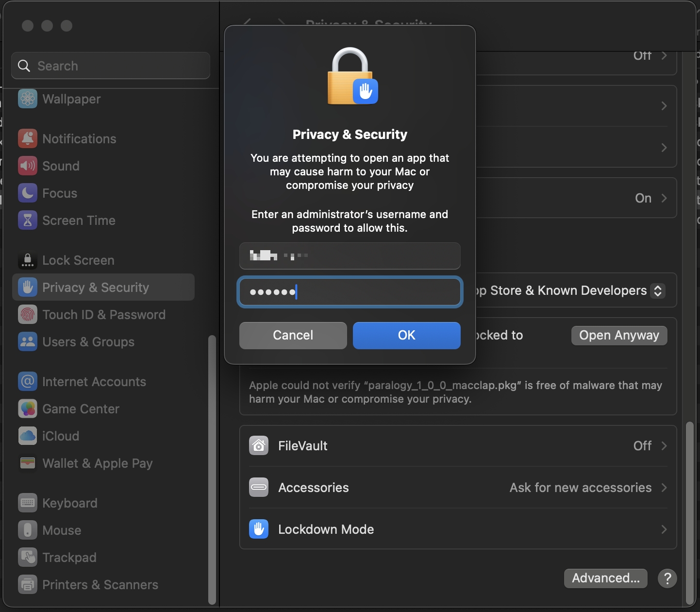The height and width of the screenshot is (612, 700).
Task: Open Touch ID & Password fingerprint icon
Action: 28,315
